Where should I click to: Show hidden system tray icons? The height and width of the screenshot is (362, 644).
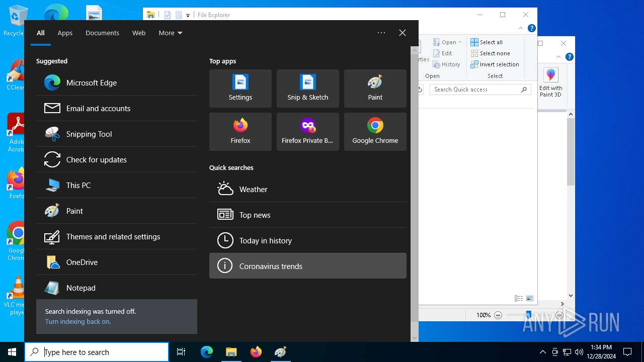[542, 352]
